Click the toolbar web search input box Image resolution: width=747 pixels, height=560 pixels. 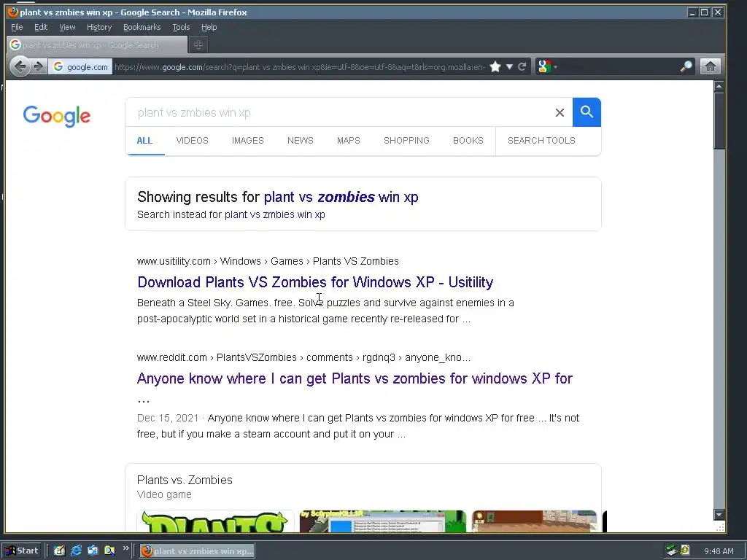click(619, 66)
